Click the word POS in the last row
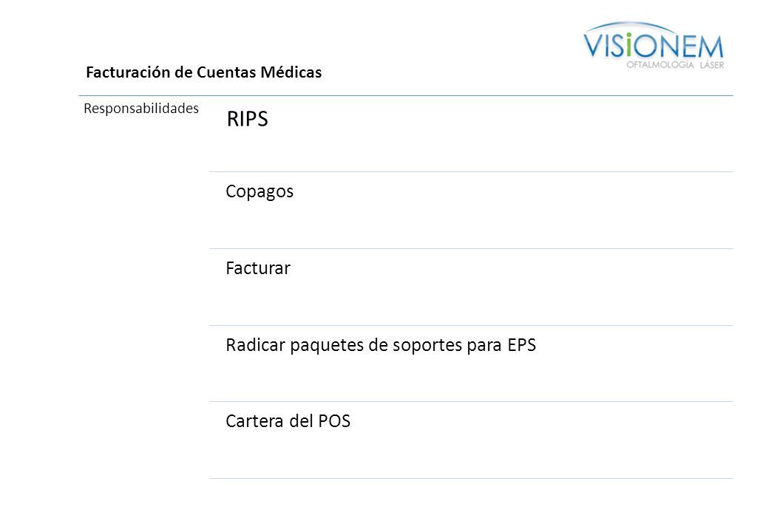Screen dimensions: 769x532 coord(334,421)
